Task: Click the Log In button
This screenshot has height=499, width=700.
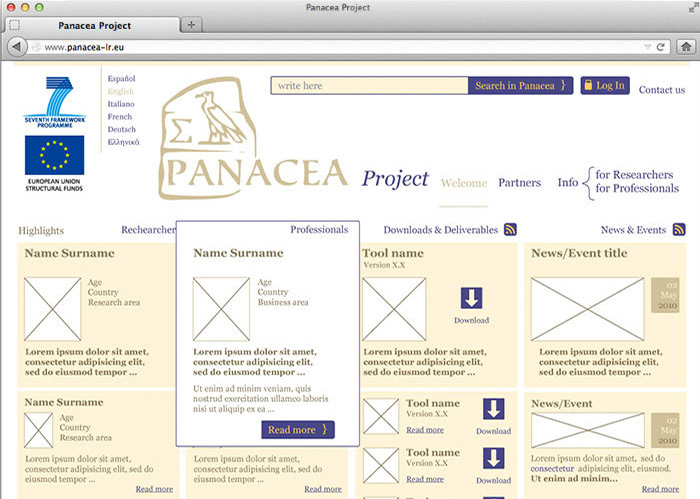Action: point(605,86)
